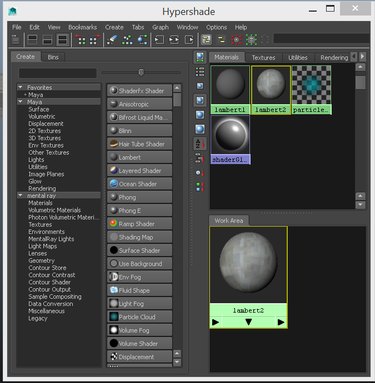Graph materials on selected objects icon
Screen dimensions: 375x383
point(143,40)
